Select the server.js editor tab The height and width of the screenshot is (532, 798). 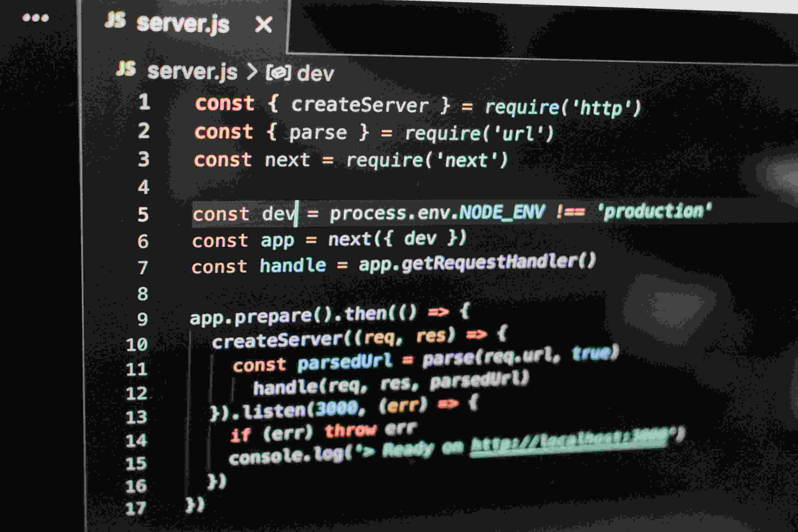[183, 24]
